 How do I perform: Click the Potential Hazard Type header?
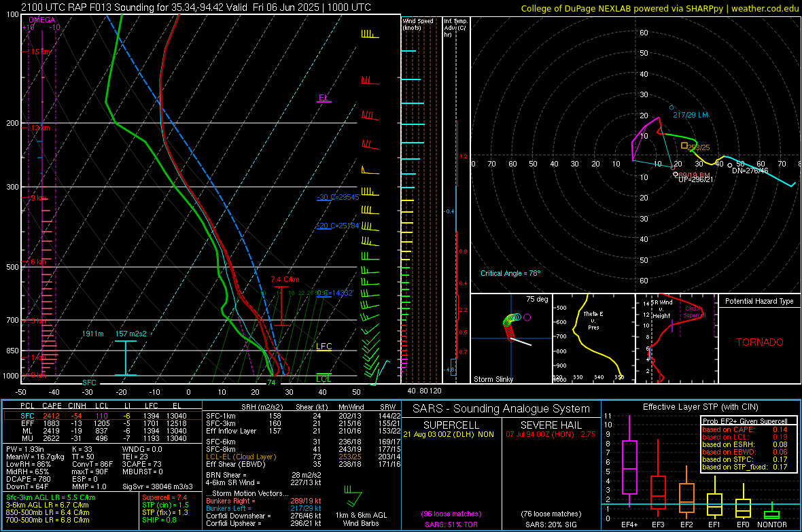click(759, 301)
